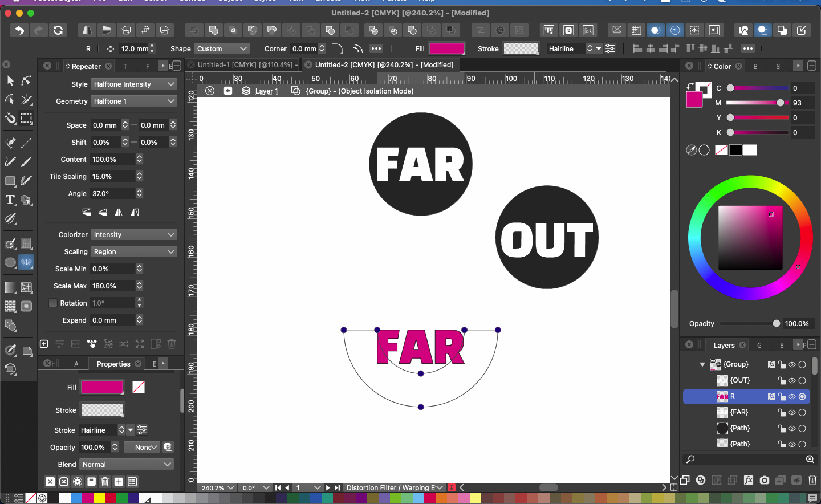Switch to the Untitled-1 [CMYK] document tab
821x504 pixels.
point(244,65)
